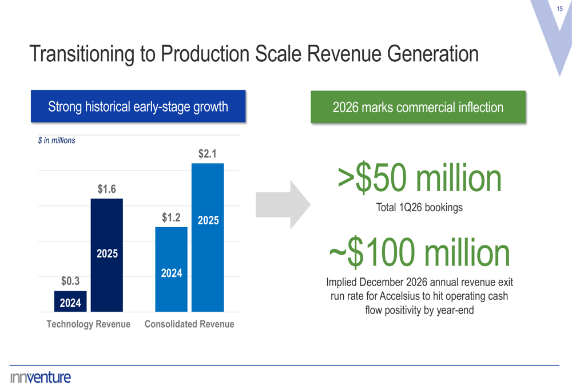This screenshot has width=572, height=392.
Task: Click the '$2.1' data label
Action: tap(207, 154)
